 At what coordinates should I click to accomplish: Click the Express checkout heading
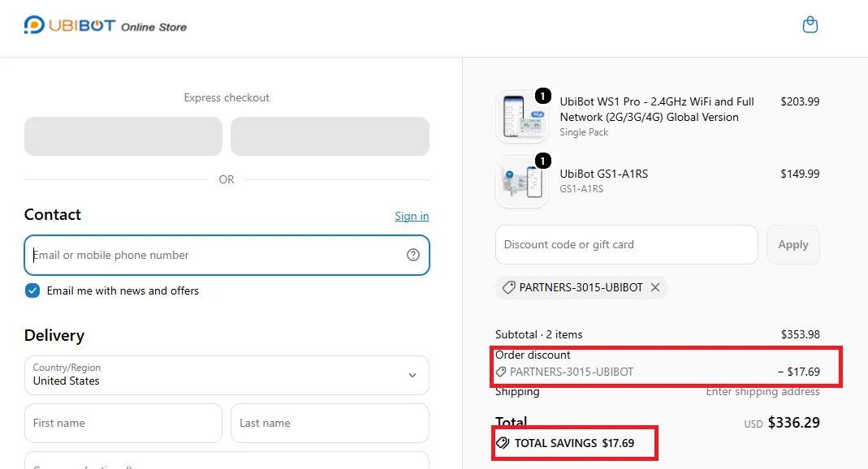point(227,98)
